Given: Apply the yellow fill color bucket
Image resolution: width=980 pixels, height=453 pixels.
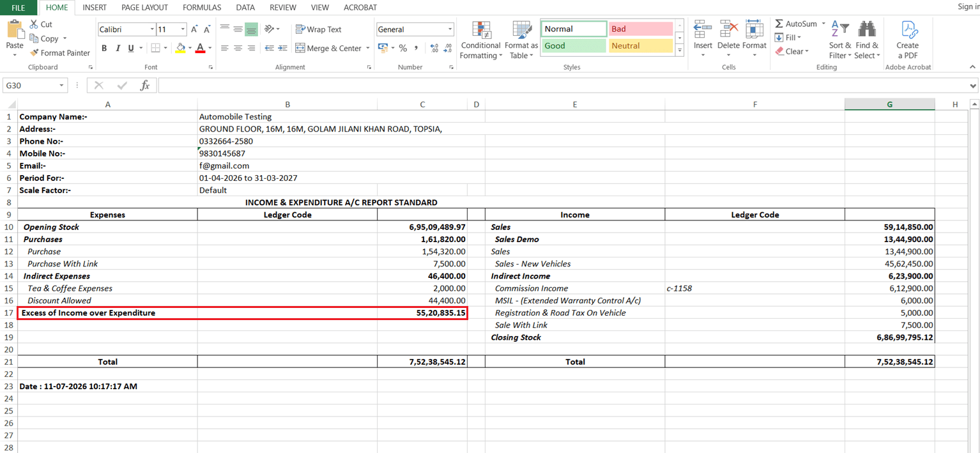Looking at the screenshot, I should coord(180,48).
